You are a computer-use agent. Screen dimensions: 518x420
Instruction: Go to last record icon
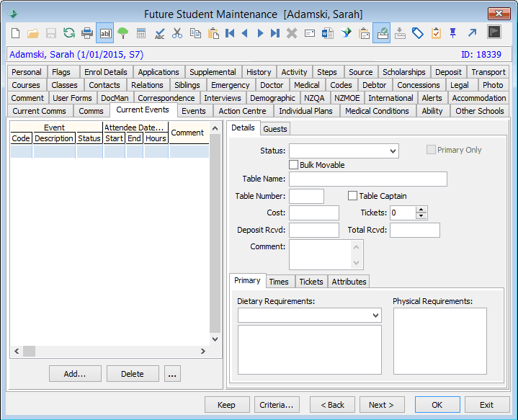[x=275, y=33]
